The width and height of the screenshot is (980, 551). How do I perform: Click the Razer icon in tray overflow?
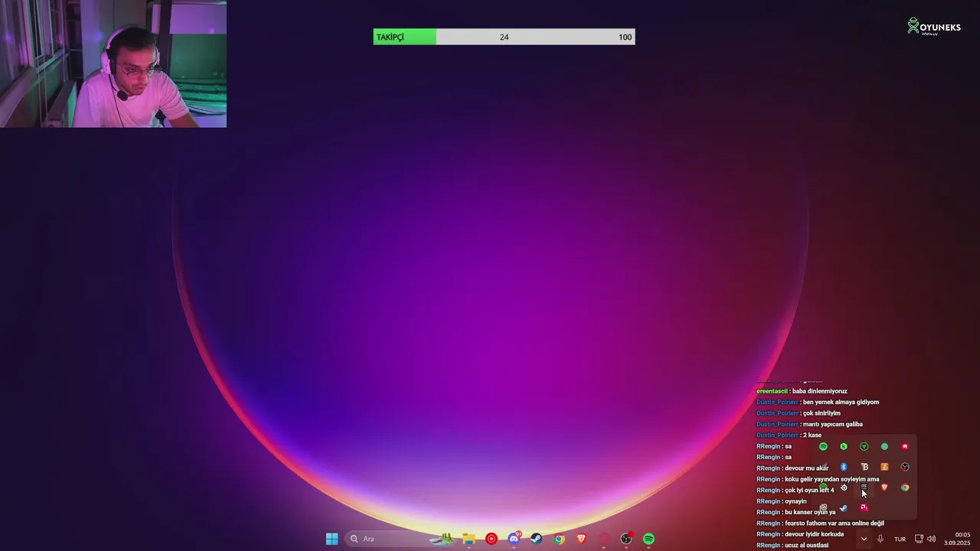(864, 446)
